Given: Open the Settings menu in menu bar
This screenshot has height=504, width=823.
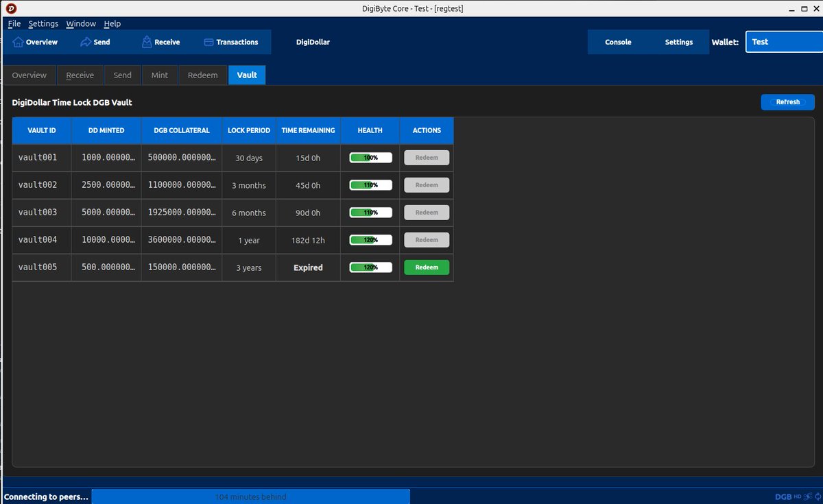Looking at the screenshot, I should tap(43, 23).
